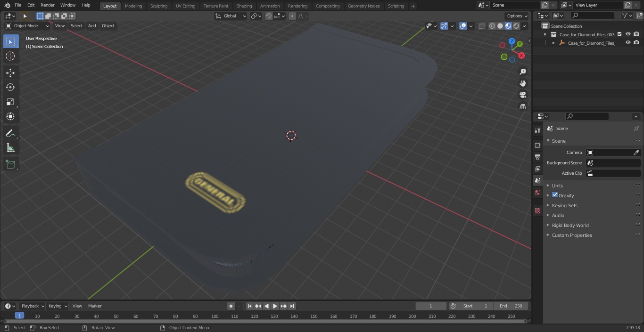Toggle the camera view icon

click(x=523, y=95)
